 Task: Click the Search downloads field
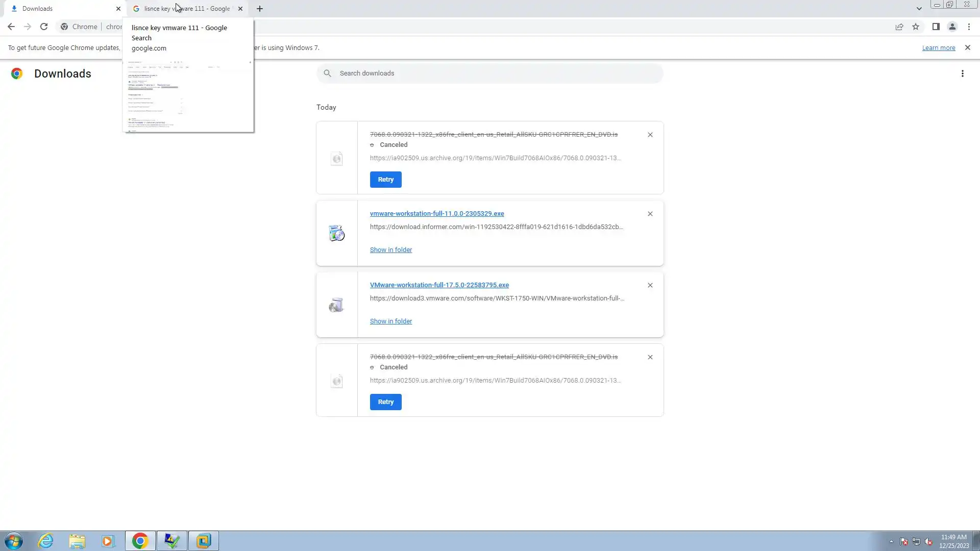490,73
